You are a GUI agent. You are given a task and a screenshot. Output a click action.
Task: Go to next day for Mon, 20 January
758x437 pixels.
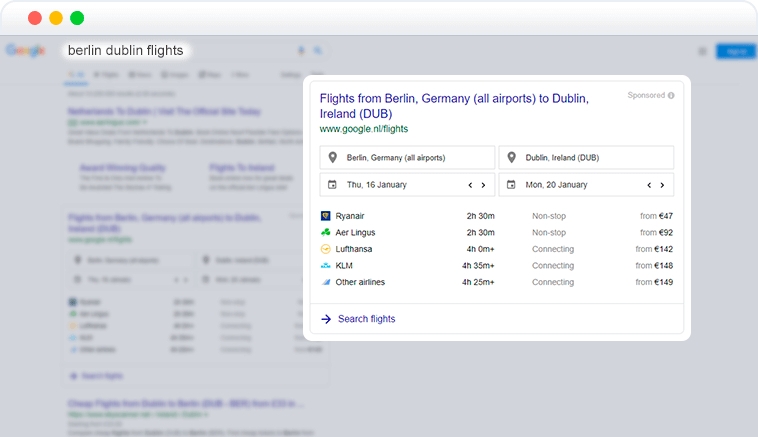point(662,185)
